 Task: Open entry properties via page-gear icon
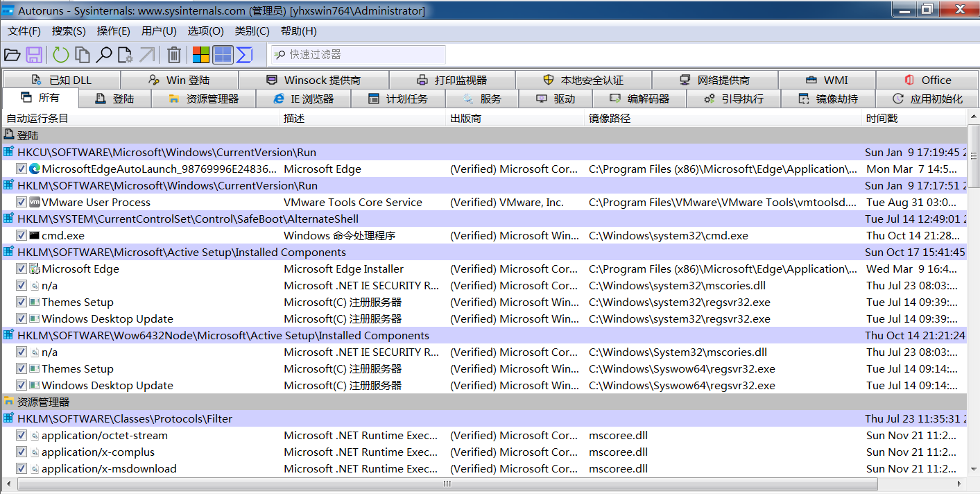pyautogui.click(x=126, y=55)
